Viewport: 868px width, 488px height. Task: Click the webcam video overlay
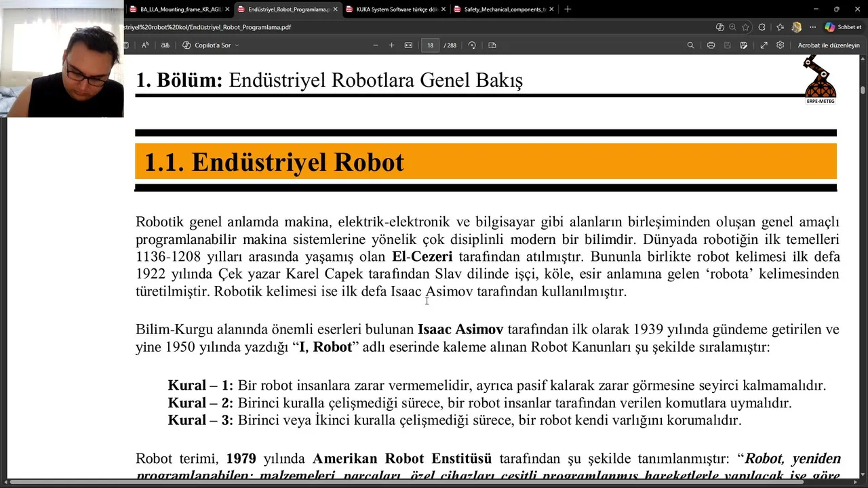(x=62, y=59)
